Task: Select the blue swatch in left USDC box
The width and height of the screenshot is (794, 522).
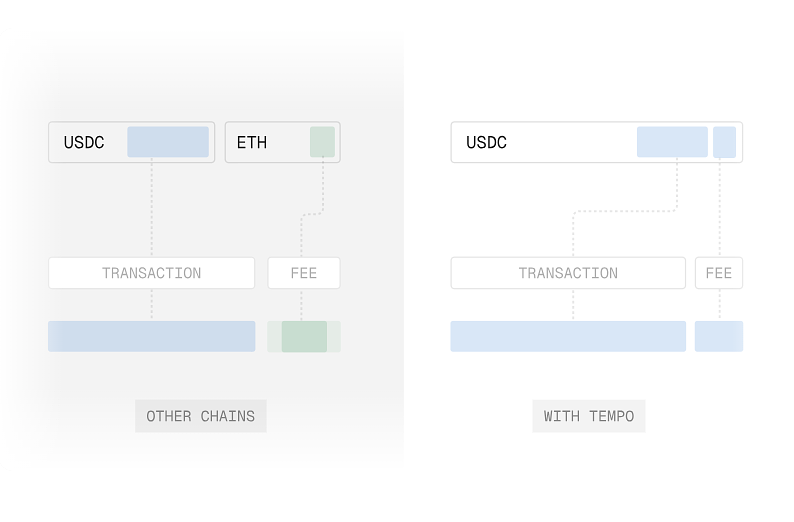Action: click(168, 142)
